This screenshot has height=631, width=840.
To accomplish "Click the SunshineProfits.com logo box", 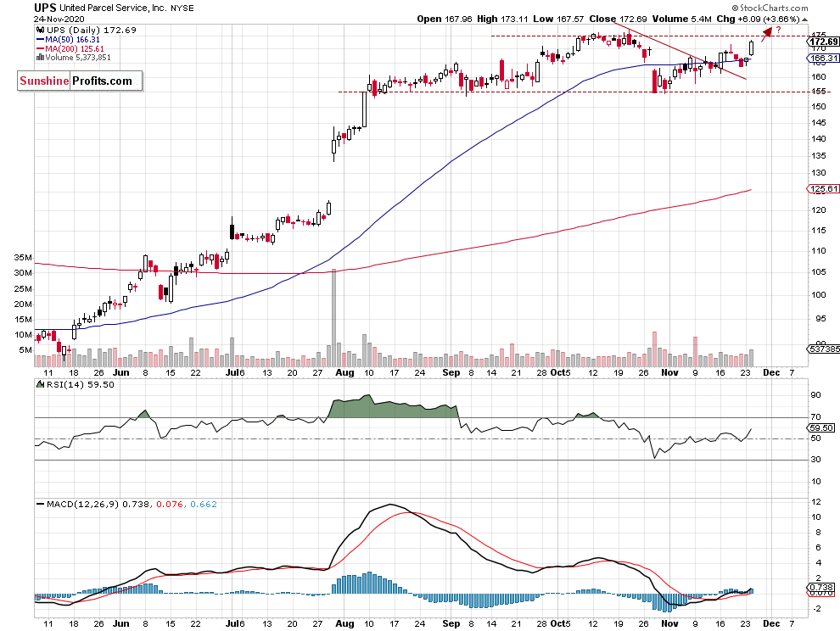I will click(80, 81).
